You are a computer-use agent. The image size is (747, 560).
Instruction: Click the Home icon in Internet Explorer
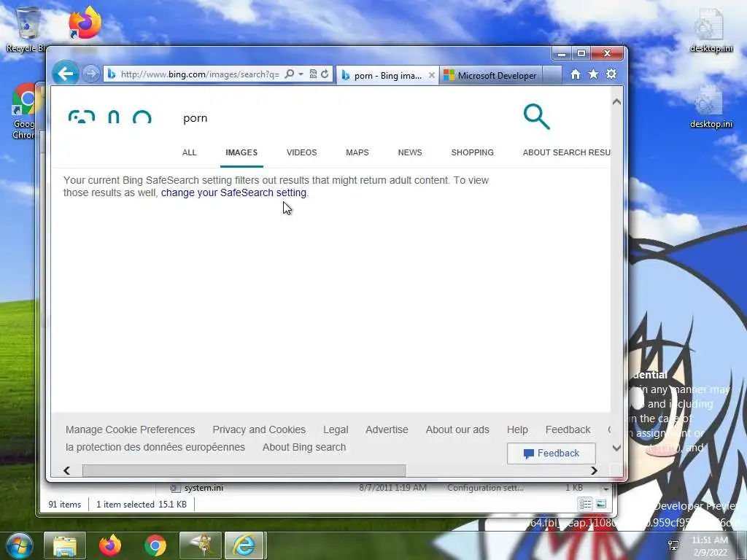pyautogui.click(x=576, y=74)
